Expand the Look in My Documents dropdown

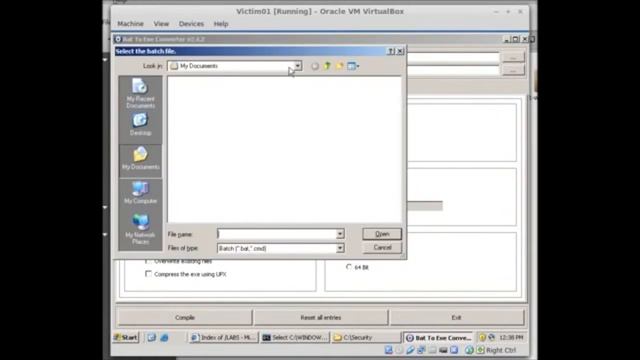298,66
